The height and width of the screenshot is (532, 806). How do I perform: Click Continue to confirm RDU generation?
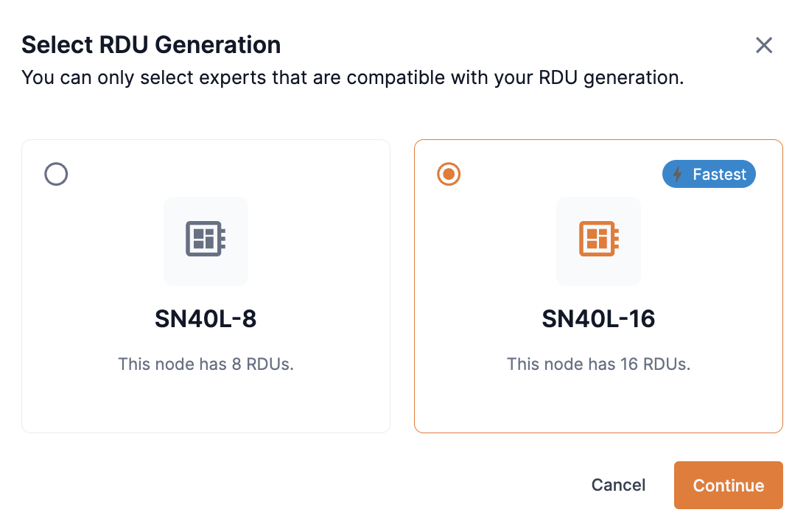[728, 485]
